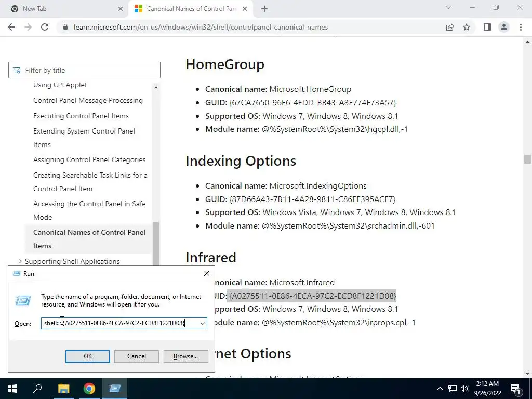Reload the current page
The width and height of the screenshot is (532, 399).
[45, 27]
